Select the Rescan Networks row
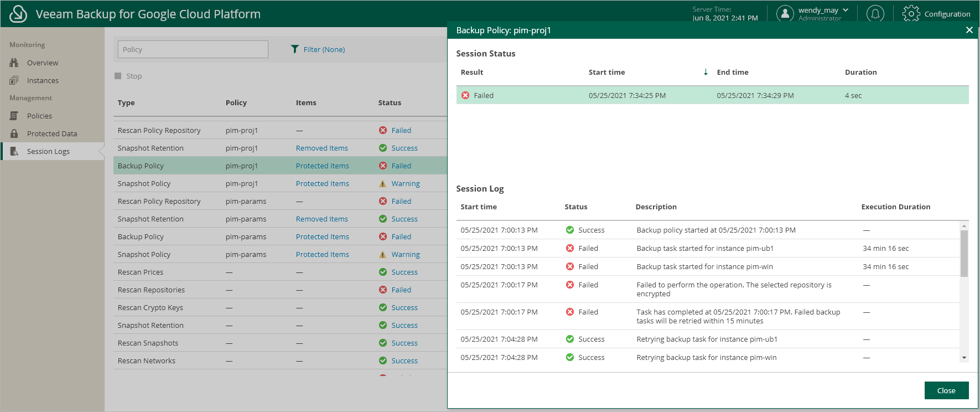The image size is (980, 412). [x=280, y=360]
